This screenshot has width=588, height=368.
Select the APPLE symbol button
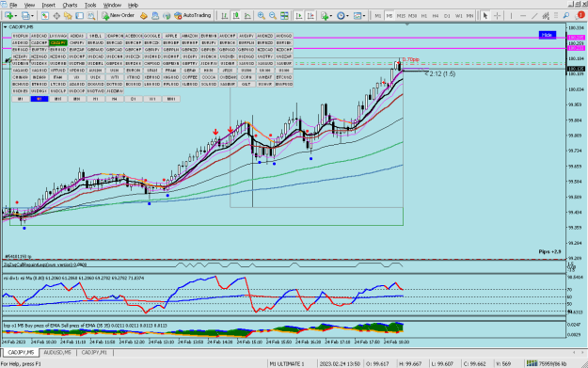(x=171, y=36)
